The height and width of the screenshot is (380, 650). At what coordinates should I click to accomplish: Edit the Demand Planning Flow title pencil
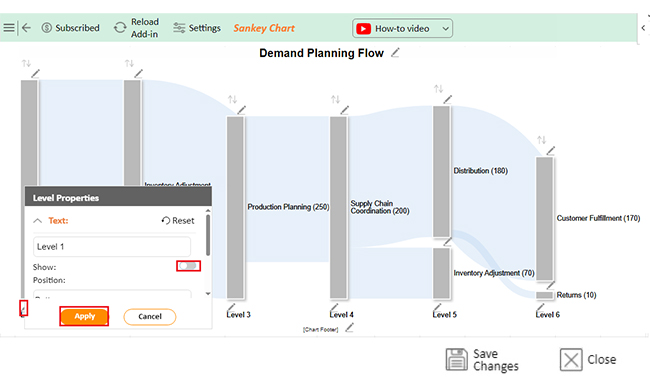(x=395, y=53)
